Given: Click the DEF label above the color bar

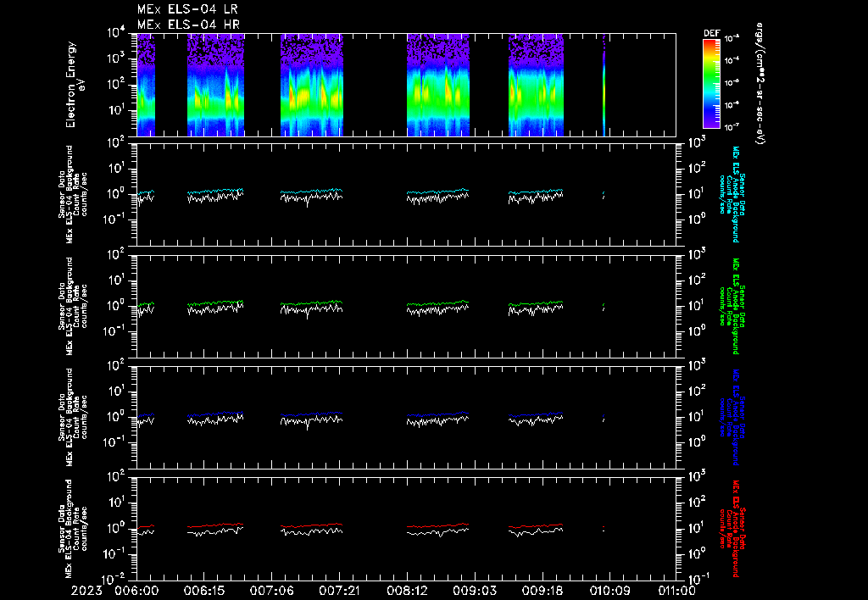Looking at the screenshot, I should 711,33.
